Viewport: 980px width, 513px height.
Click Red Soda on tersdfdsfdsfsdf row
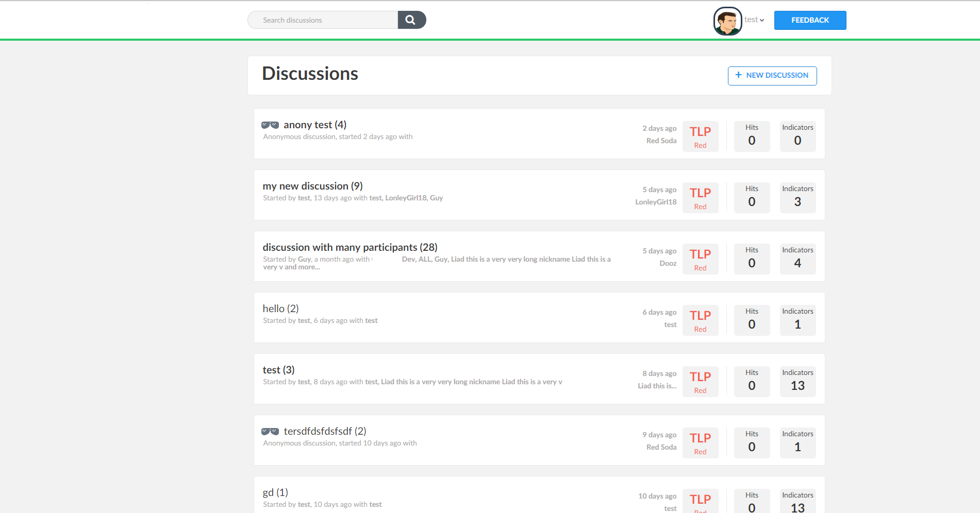pyautogui.click(x=661, y=447)
